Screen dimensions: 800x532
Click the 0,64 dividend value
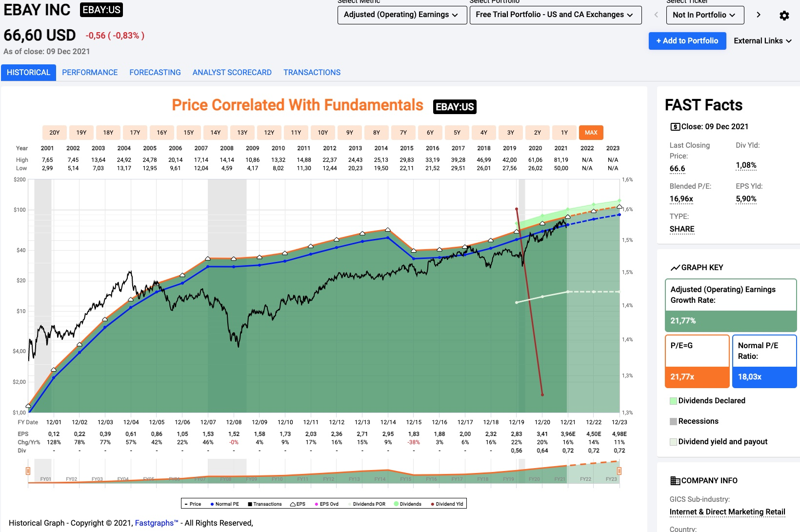542,451
